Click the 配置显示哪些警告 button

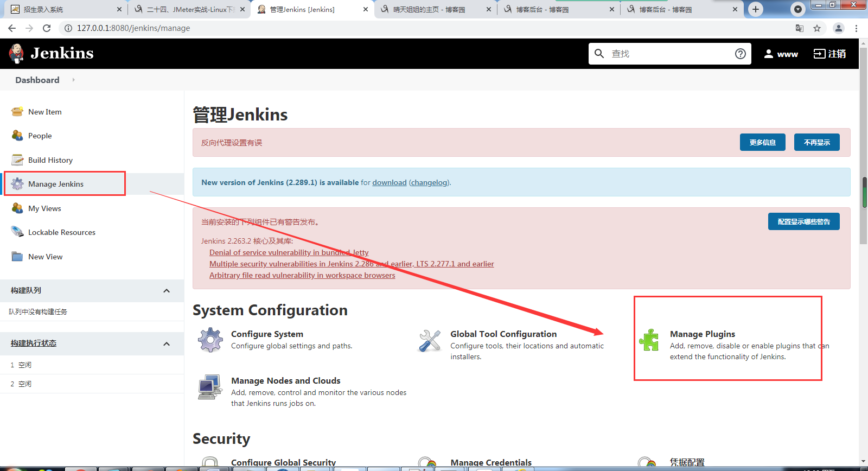pyautogui.click(x=803, y=221)
